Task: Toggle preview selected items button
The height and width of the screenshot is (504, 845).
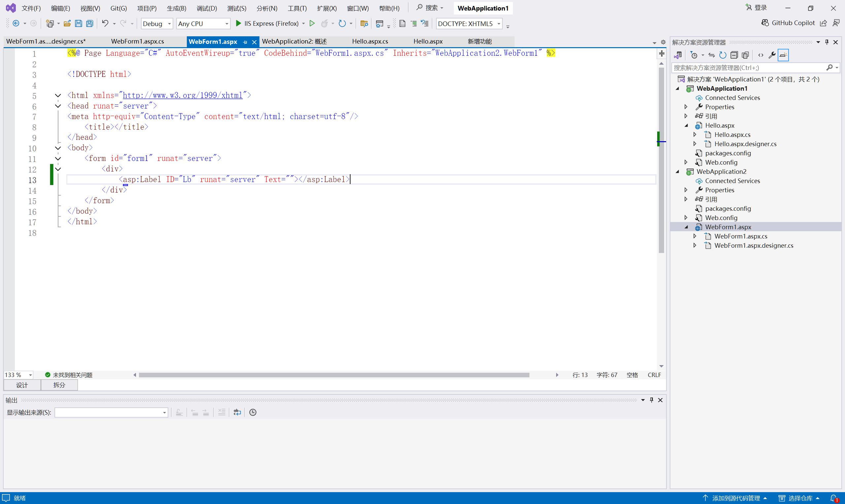Action: point(783,55)
